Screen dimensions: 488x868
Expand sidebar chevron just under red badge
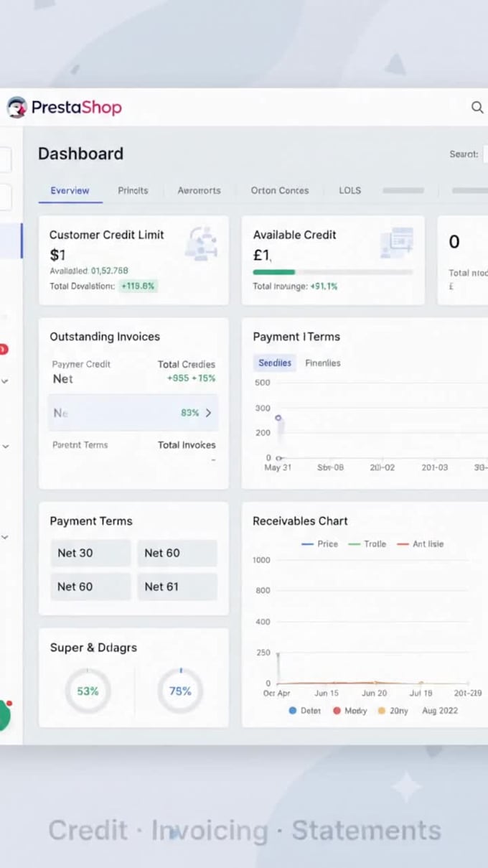coord(5,381)
